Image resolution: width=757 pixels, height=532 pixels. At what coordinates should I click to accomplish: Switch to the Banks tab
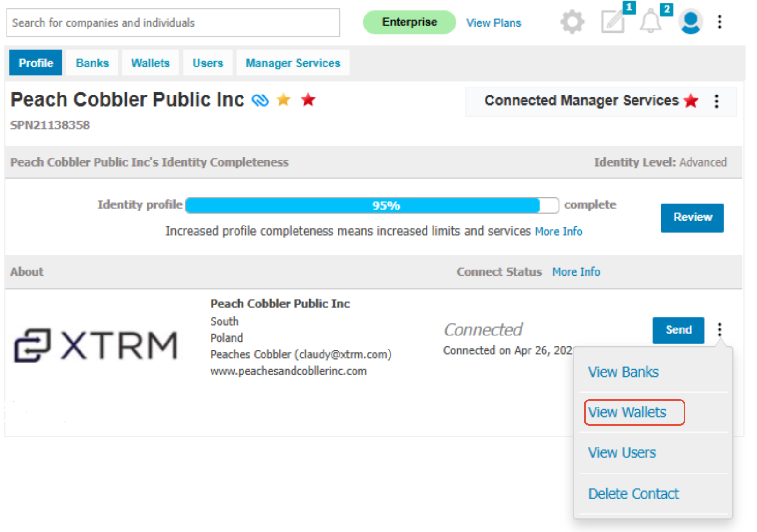tap(92, 63)
